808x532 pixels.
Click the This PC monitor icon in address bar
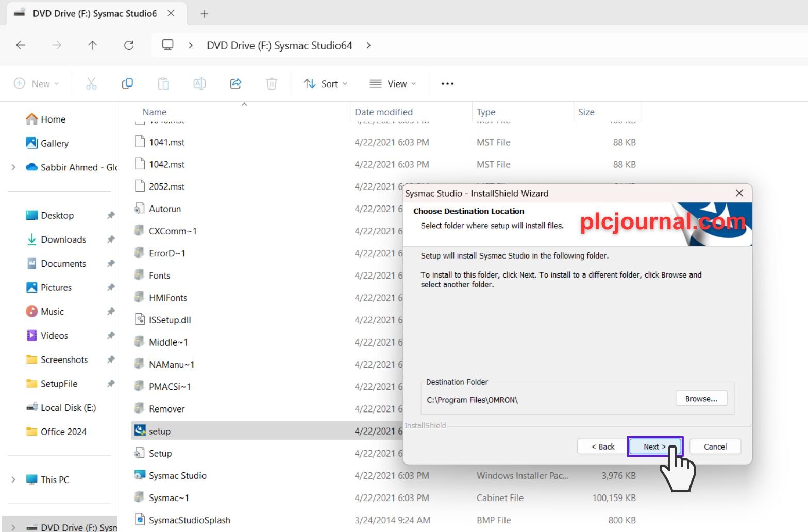click(x=167, y=45)
